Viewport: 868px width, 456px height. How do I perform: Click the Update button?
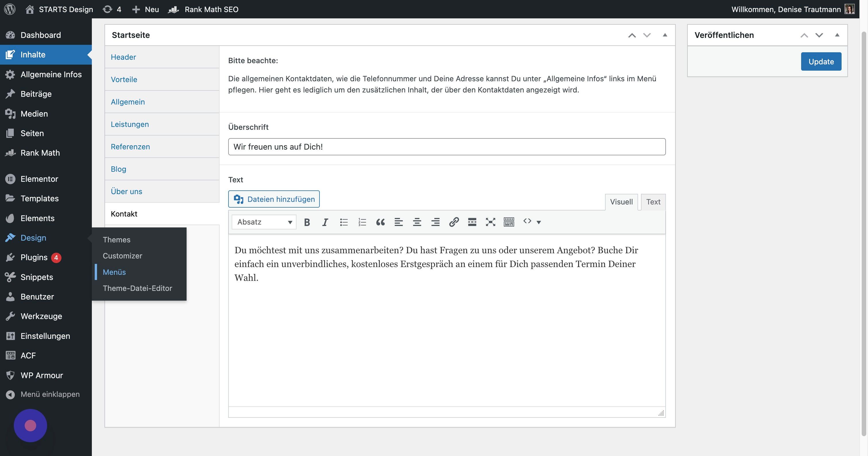(821, 61)
